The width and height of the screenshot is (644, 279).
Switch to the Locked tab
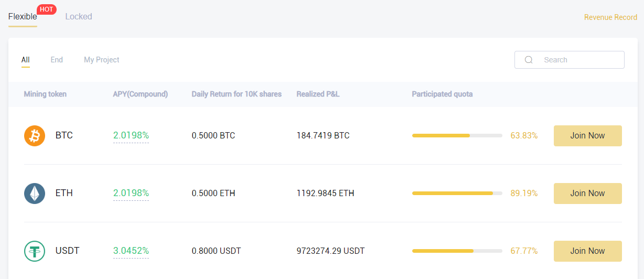(79, 17)
